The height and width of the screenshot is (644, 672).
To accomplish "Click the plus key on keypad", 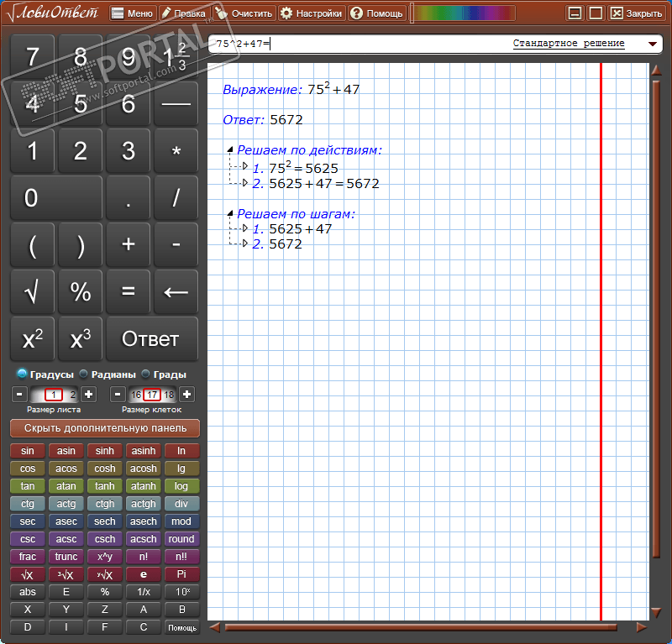I will pyautogui.click(x=129, y=244).
